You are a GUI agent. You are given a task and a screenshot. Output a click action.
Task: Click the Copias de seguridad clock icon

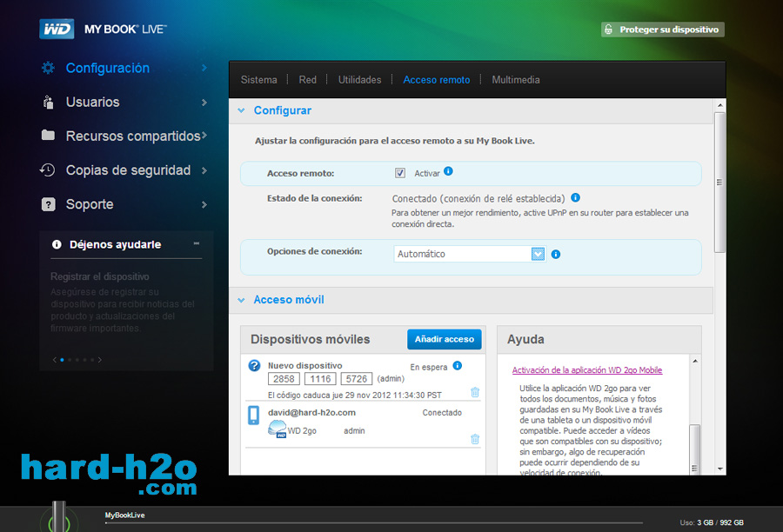(x=48, y=170)
